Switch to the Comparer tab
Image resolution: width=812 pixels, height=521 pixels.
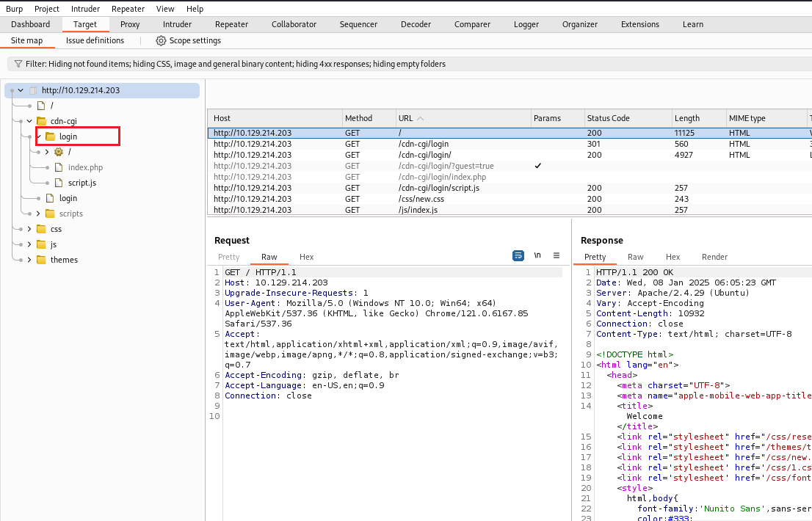click(x=472, y=24)
